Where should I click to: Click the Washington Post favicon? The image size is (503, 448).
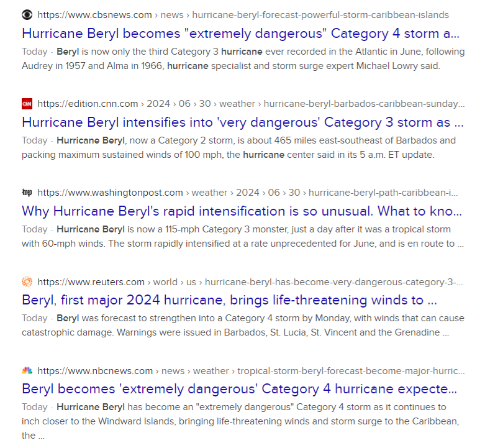(x=27, y=193)
